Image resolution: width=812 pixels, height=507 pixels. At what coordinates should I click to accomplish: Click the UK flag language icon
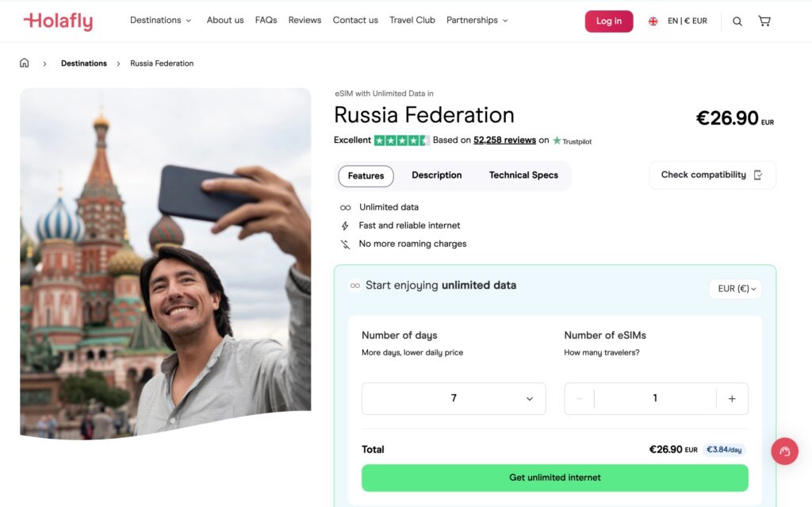pyautogui.click(x=652, y=21)
